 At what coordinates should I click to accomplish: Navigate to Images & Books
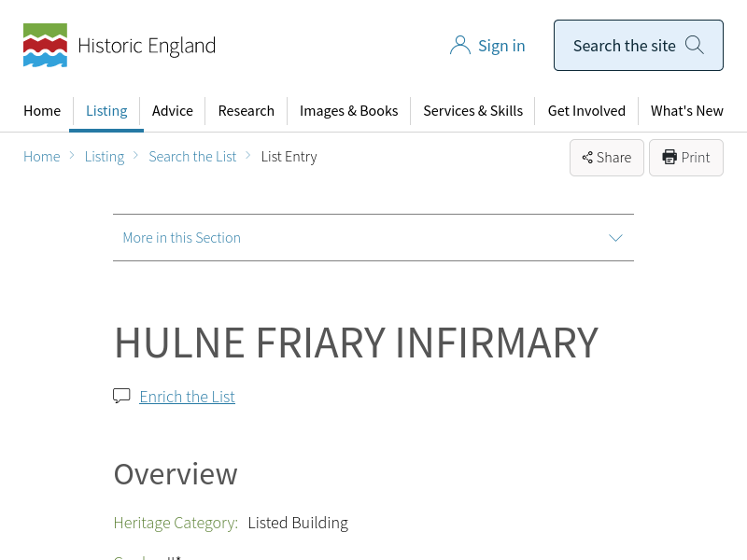point(348,110)
